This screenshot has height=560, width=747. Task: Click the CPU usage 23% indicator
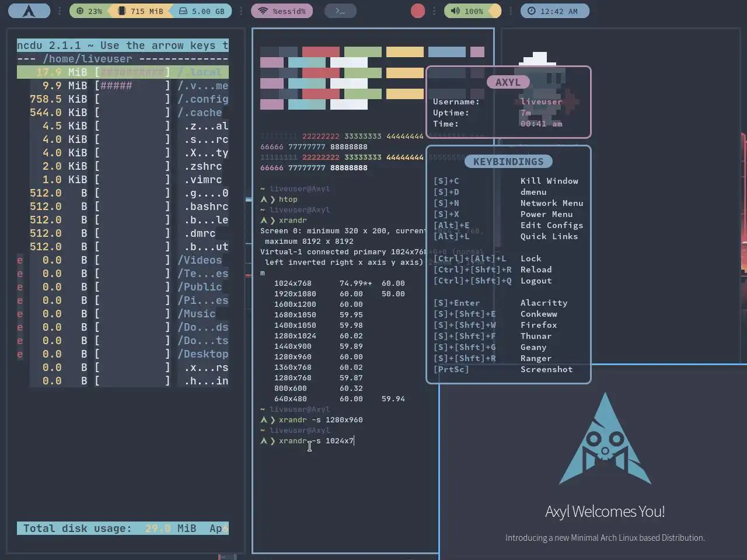89,11
